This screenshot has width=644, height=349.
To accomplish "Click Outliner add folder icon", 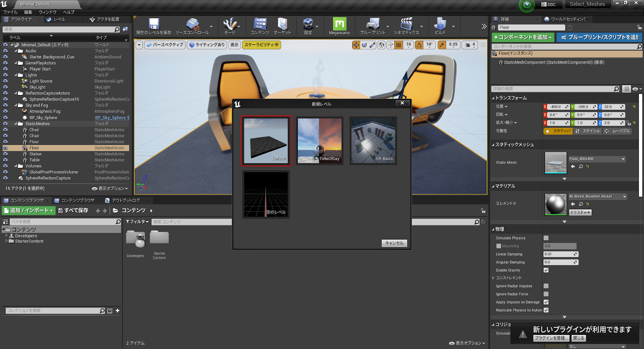I will 125,29.
